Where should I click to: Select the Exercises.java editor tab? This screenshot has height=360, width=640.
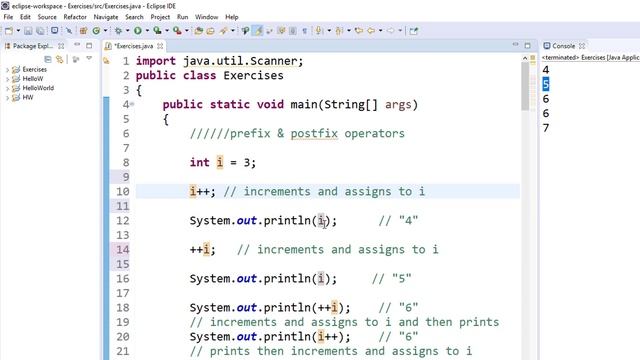pos(133,46)
